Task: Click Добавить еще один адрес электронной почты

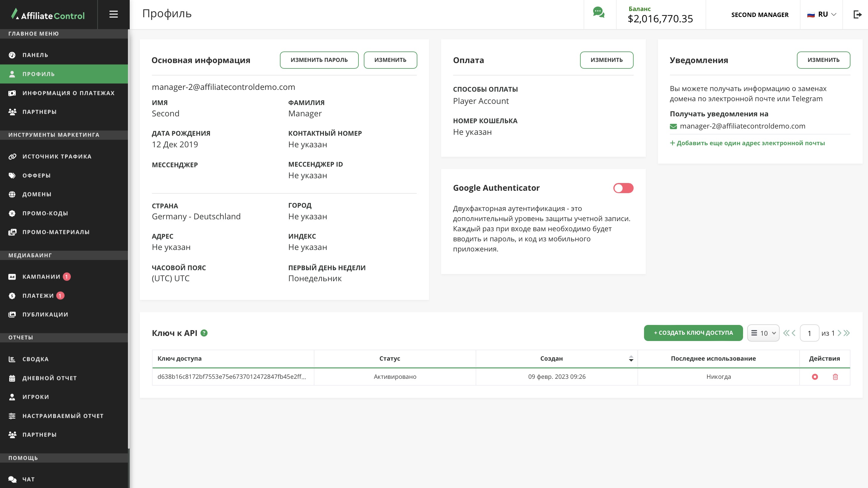Action: point(747,143)
